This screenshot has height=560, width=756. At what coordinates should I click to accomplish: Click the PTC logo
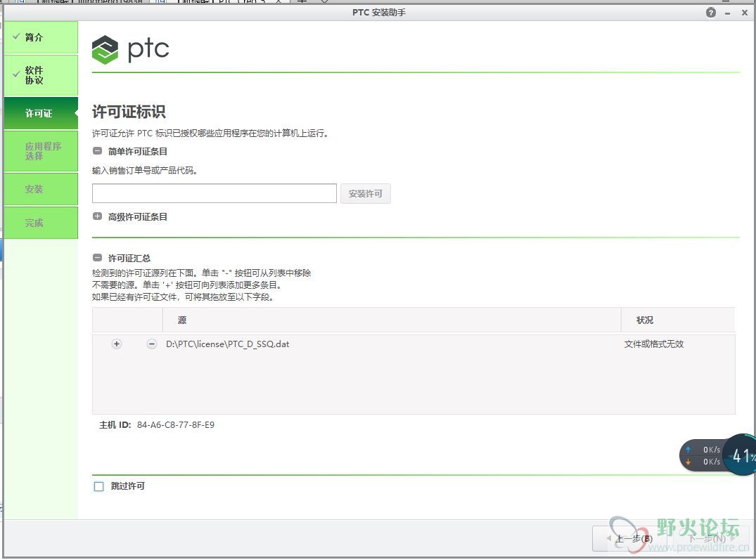tap(130, 50)
